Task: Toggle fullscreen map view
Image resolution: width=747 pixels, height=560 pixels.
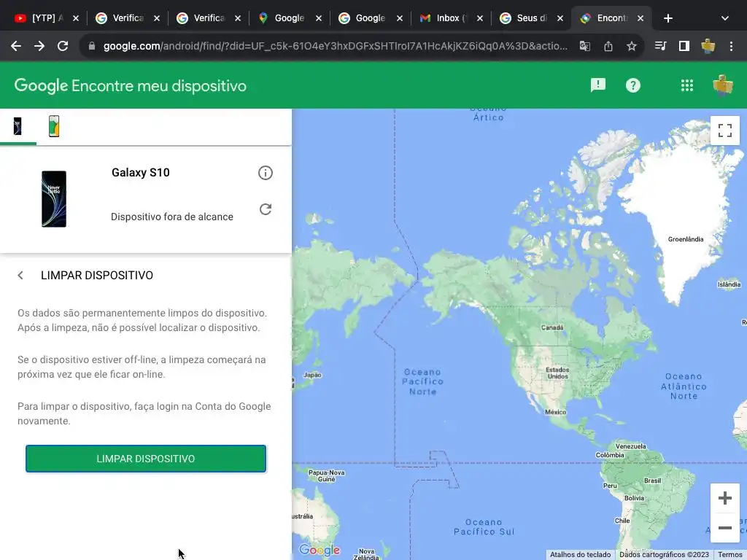Action: pos(724,130)
